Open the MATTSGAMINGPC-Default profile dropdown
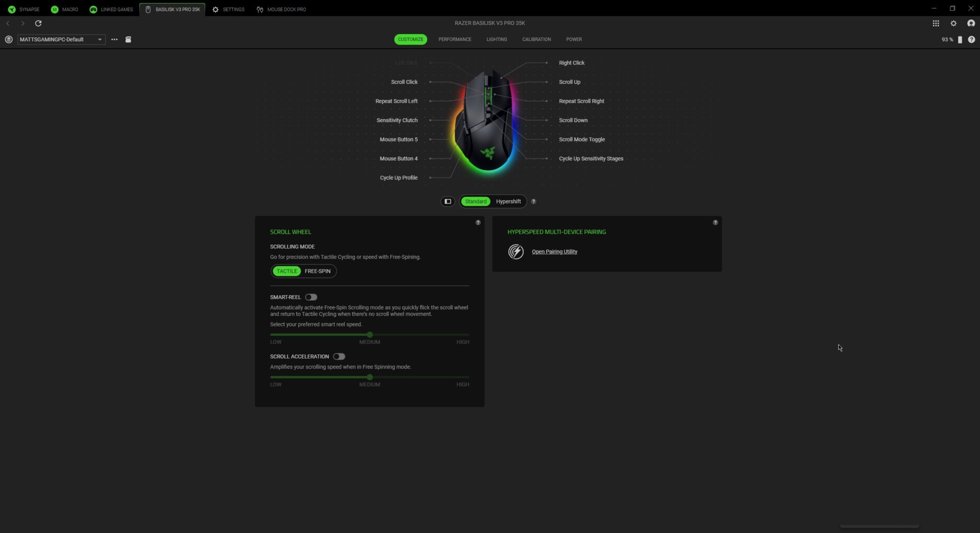Screen dimensions: 980x533 tap(60, 39)
